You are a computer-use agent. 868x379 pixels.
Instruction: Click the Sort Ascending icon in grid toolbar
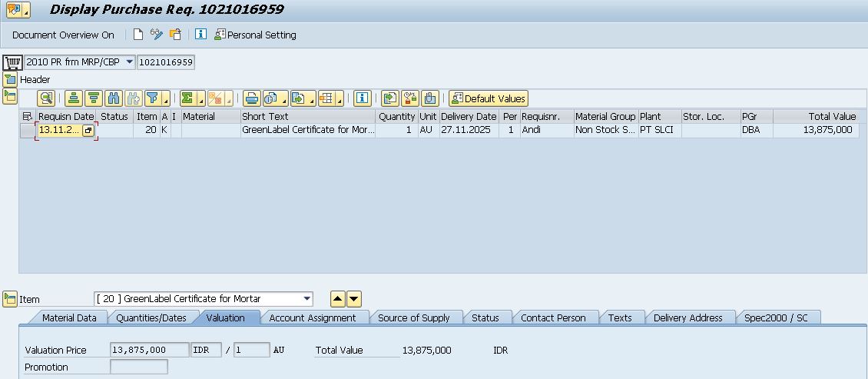(73, 98)
